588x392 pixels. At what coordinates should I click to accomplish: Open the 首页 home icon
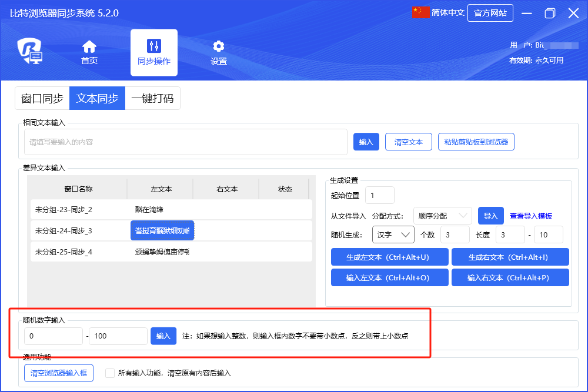[89, 46]
